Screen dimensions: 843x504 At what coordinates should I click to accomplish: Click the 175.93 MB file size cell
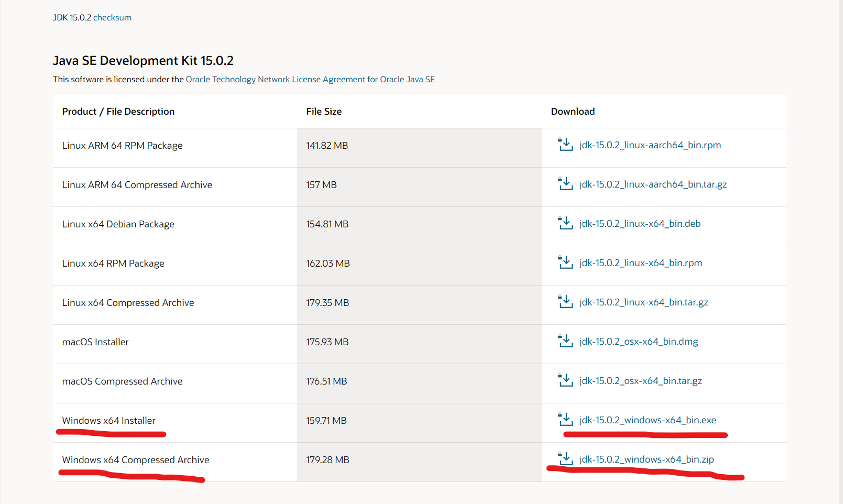[x=419, y=344]
